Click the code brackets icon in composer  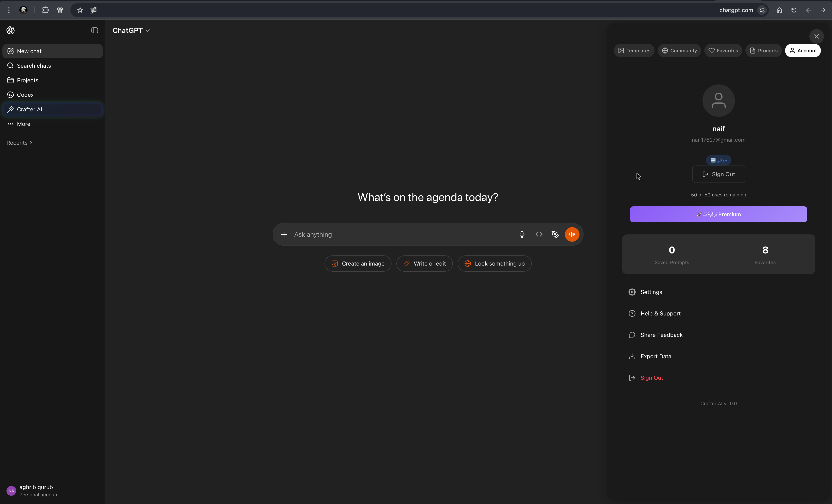(x=539, y=234)
